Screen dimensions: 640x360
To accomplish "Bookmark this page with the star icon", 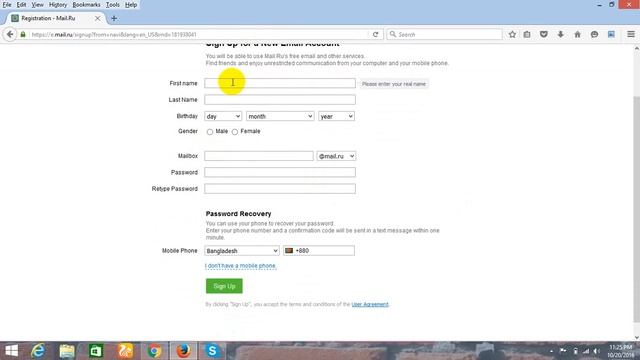I will pos(512,35).
